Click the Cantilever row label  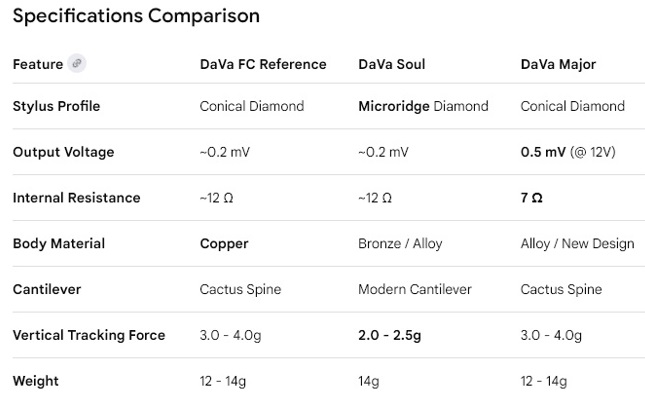pyautogui.click(x=47, y=290)
